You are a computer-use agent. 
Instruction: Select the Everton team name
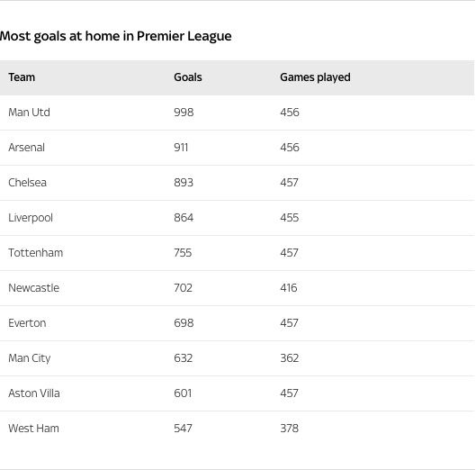(27, 323)
